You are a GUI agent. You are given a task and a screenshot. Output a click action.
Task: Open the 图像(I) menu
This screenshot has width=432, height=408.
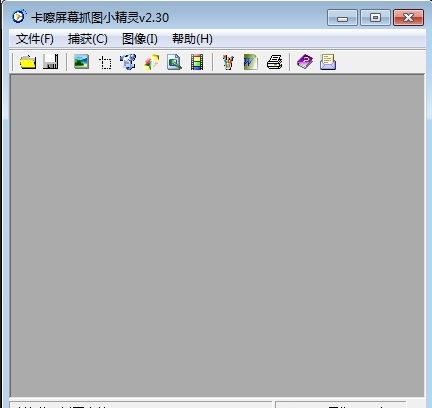coord(140,39)
